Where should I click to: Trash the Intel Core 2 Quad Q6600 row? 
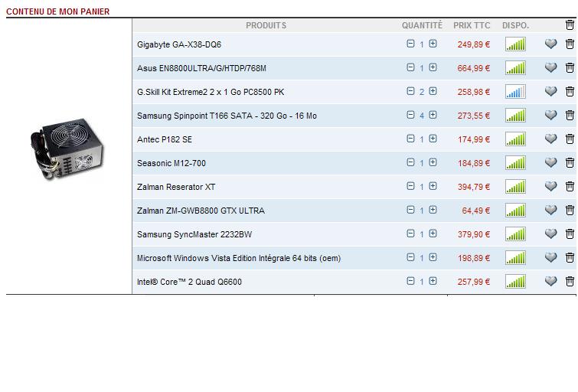coord(570,282)
